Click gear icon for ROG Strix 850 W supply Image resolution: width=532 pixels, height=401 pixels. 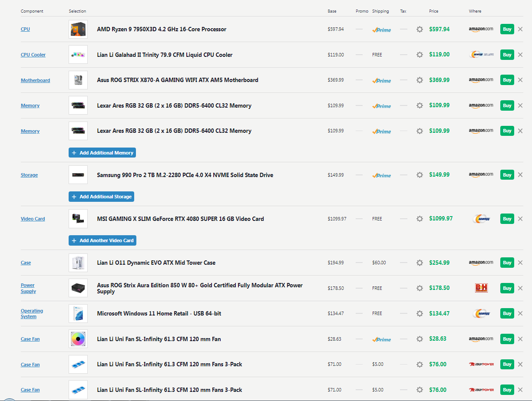[x=420, y=288]
